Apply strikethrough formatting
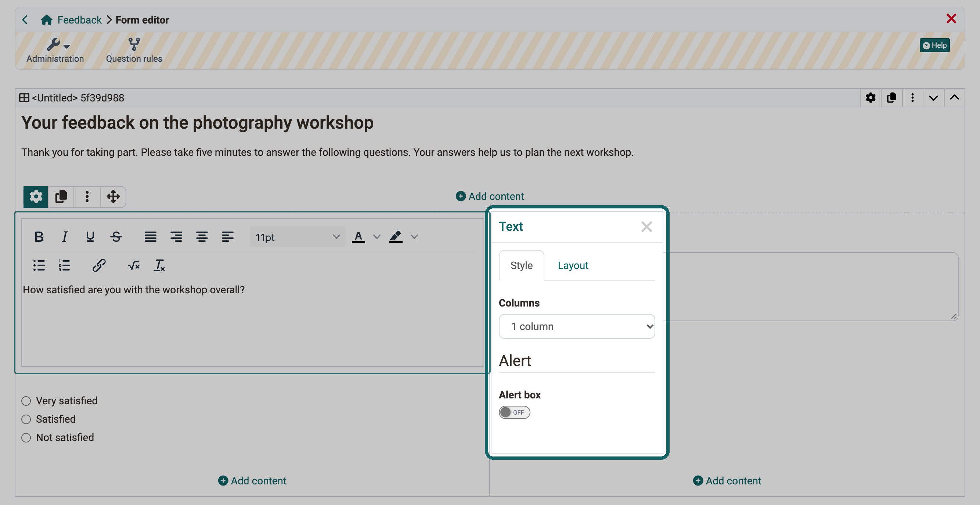Screen dimensions: 980x505 pyautogui.click(x=116, y=237)
